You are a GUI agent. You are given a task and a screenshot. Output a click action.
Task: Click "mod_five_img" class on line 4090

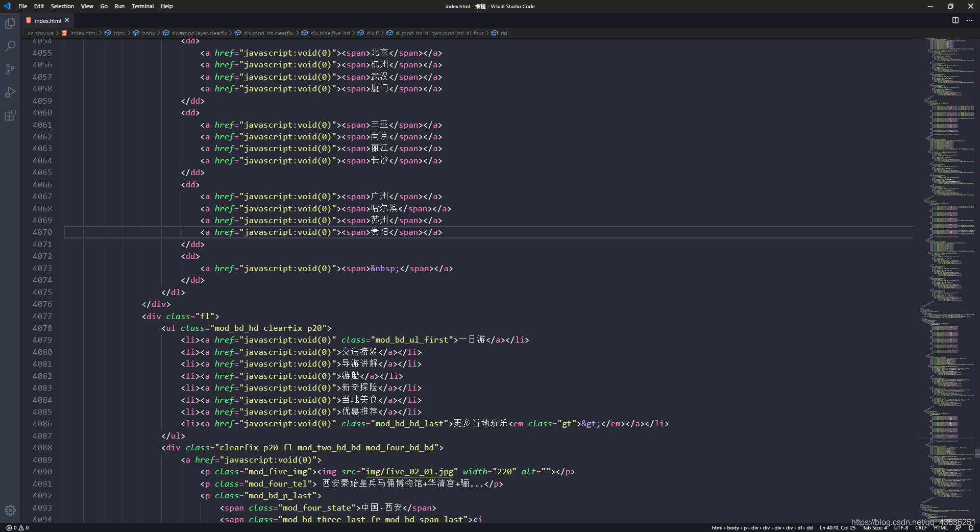[278, 472]
